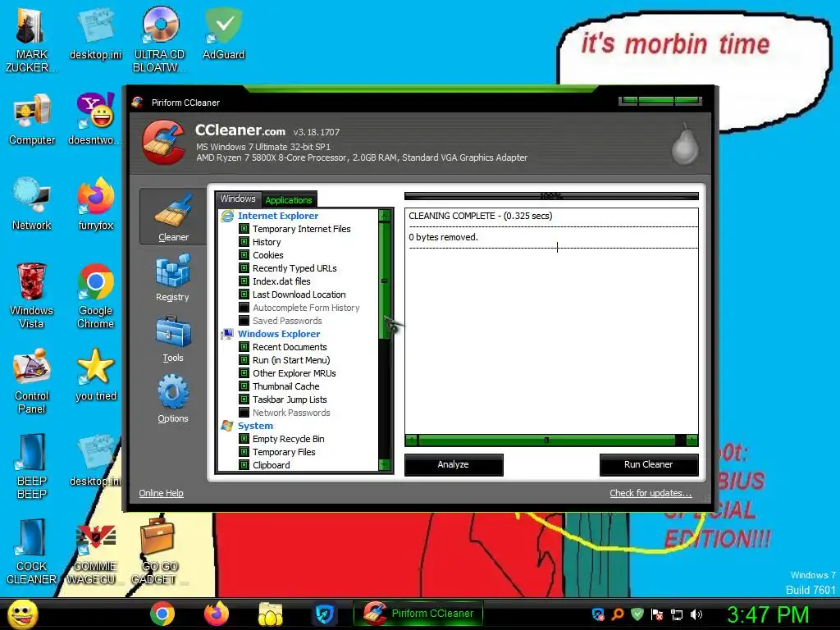Image resolution: width=840 pixels, height=630 pixels.
Task: Toggle the Cookies checkbox
Action: point(244,255)
